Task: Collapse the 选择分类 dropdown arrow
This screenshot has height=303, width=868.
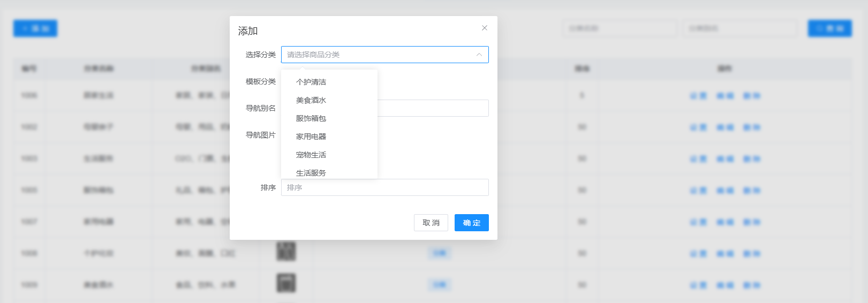Action: coord(479,55)
